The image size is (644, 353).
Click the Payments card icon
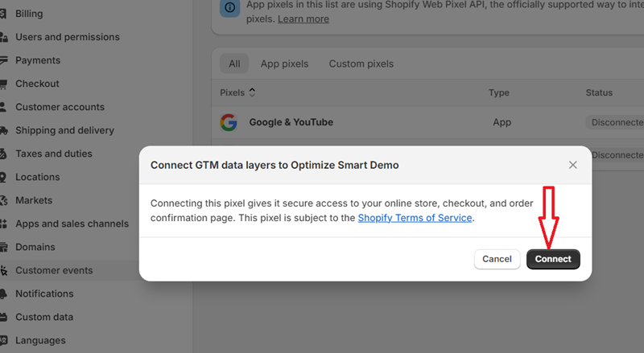pyautogui.click(x=3, y=60)
